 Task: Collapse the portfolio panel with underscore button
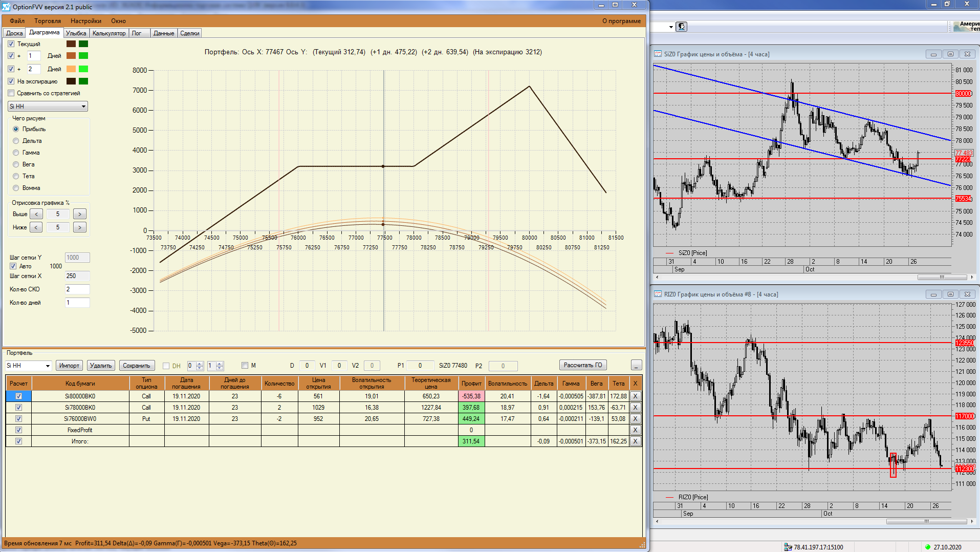coord(636,365)
